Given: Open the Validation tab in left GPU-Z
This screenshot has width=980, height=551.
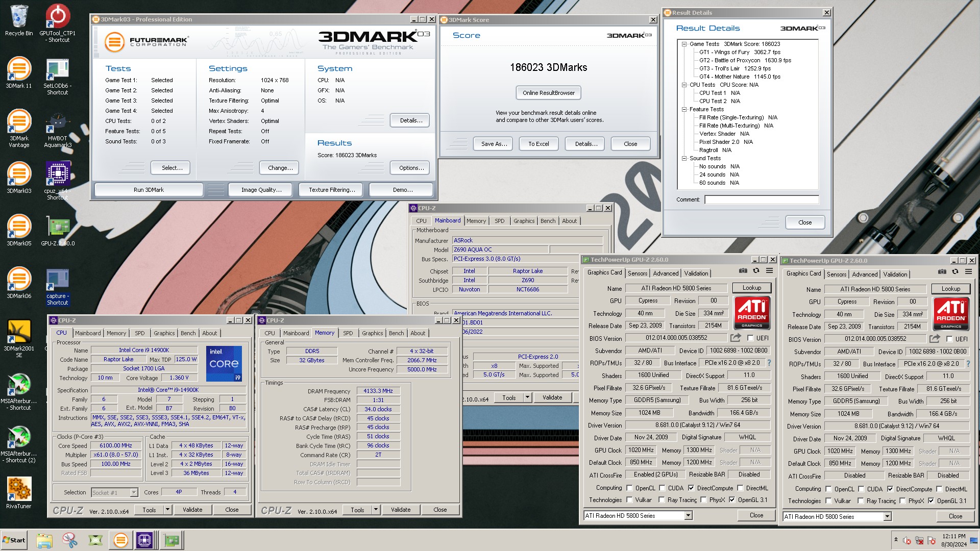Looking at the screenshot, I should point(696,273).
